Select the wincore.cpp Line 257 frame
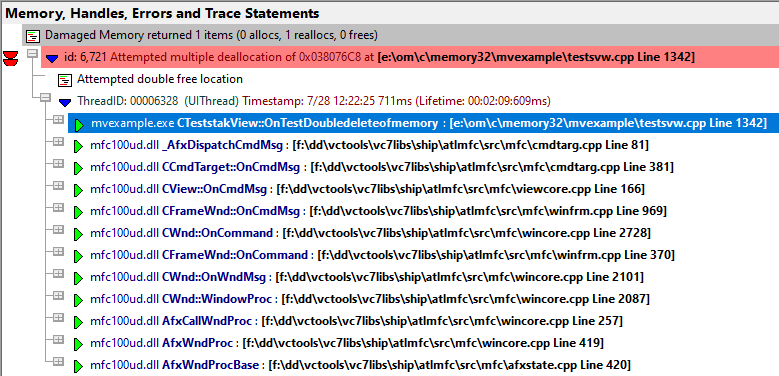 click(x=356, y=321)
